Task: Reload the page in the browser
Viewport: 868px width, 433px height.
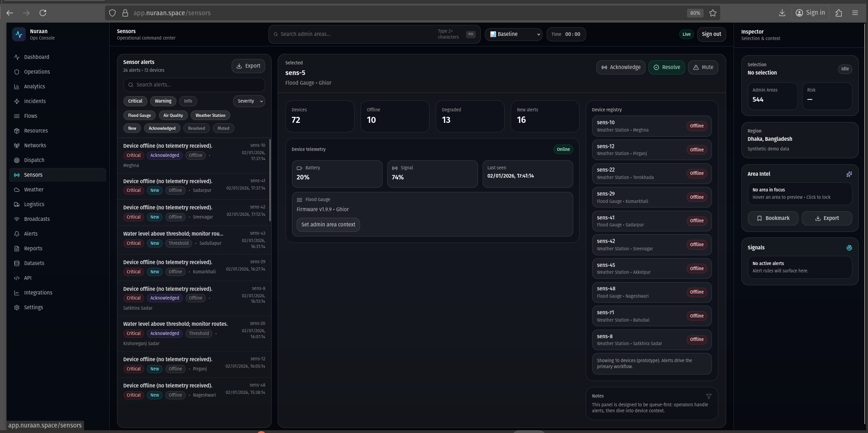Action: [43, 13]
